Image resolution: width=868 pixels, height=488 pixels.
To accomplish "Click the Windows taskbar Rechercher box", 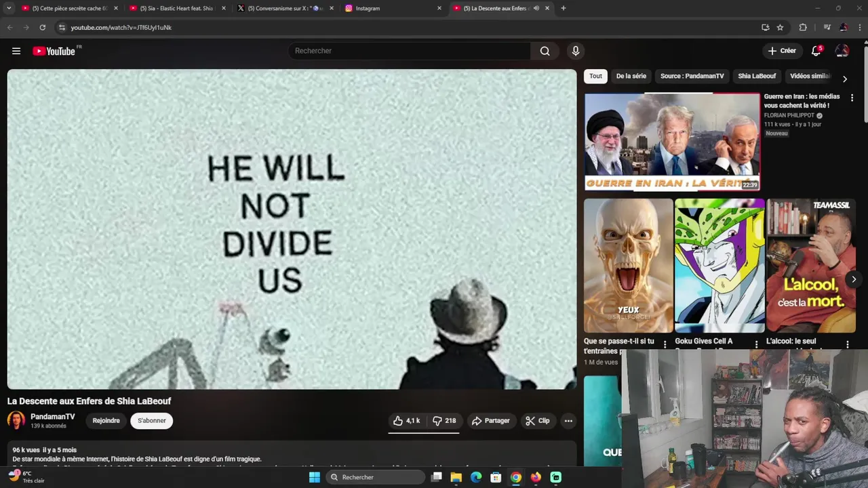I will pyautogui.click(x=375, y=477).
